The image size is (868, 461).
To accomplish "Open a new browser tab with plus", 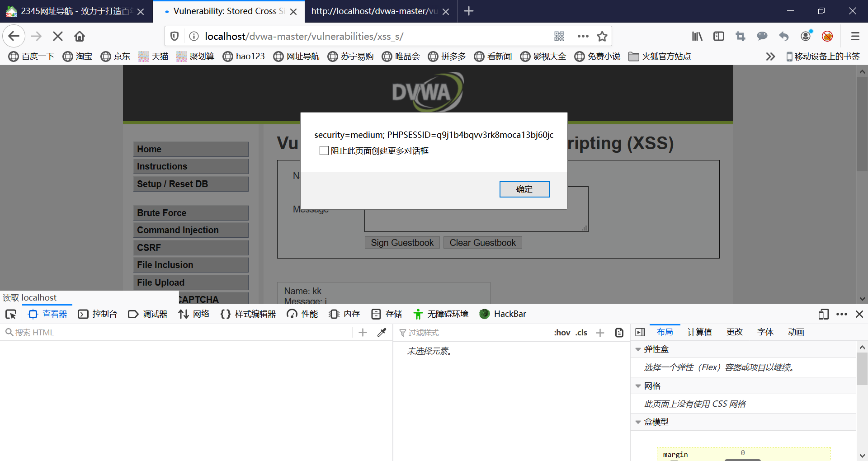I will click(469, 11).
